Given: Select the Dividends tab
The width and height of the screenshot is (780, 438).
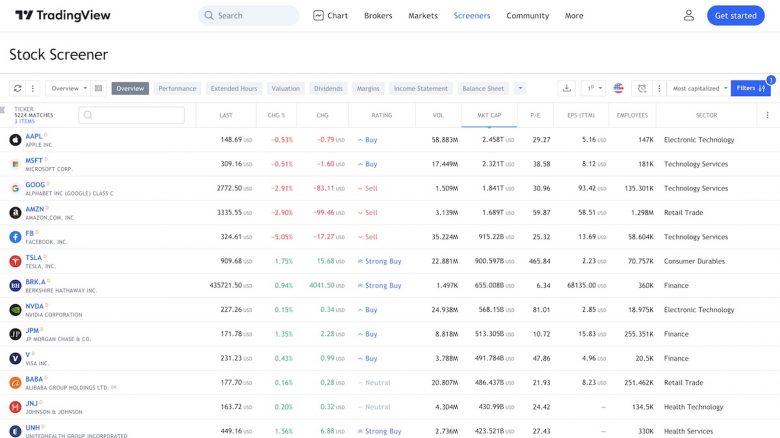Looking at the screenshot, I should click(328, 88).
